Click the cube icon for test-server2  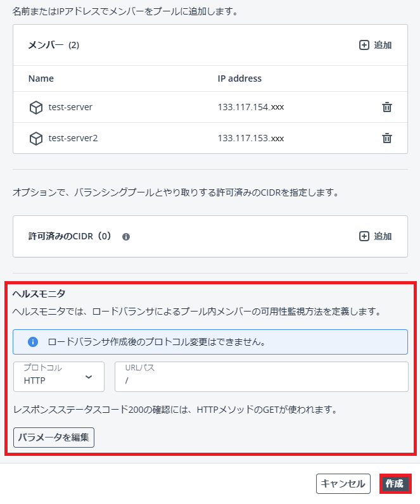click(x=36, y=139)
